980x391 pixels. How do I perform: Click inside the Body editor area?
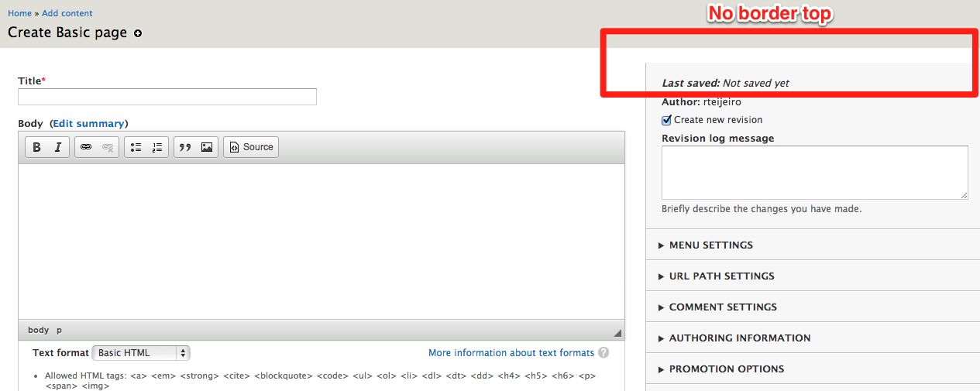point(322,241)
